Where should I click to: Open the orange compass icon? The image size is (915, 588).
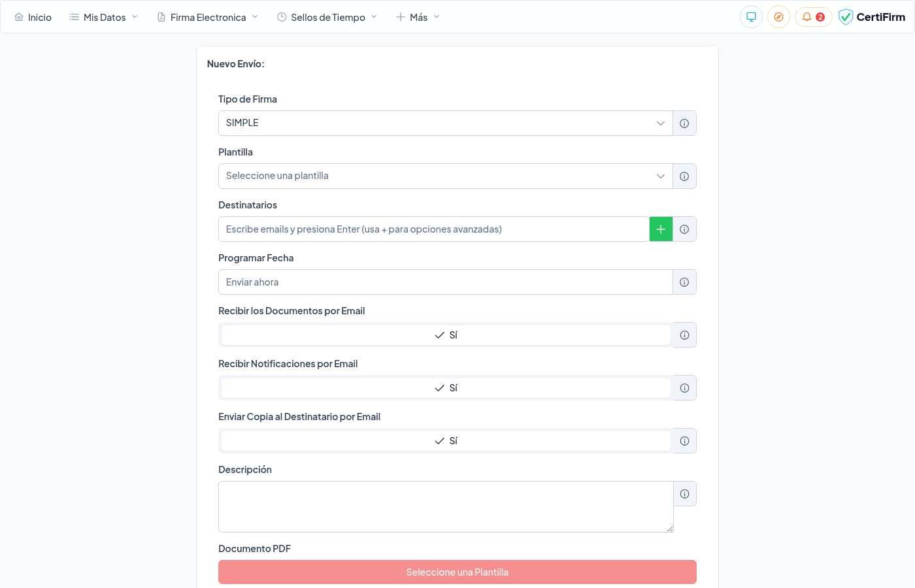778,17
